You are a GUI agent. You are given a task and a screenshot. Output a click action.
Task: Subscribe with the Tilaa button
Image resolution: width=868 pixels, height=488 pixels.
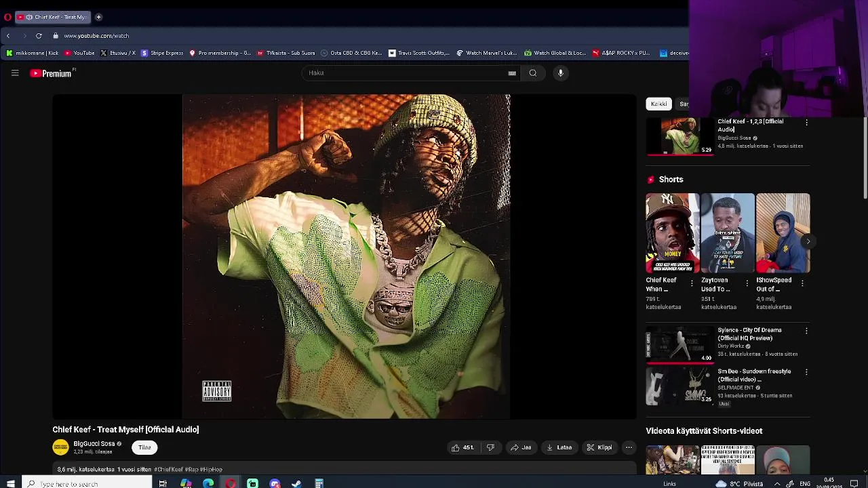click(144, 447)
